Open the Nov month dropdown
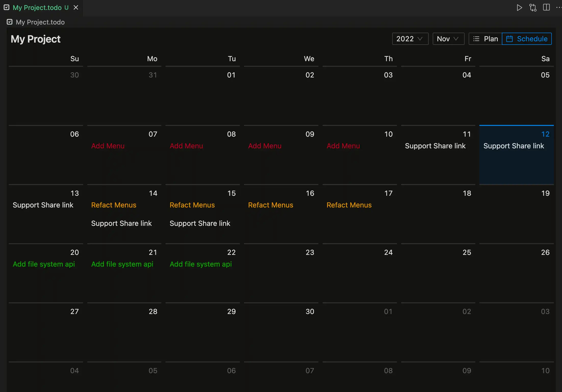The width and height of the screenshot is (562, 392). (448, 39)
